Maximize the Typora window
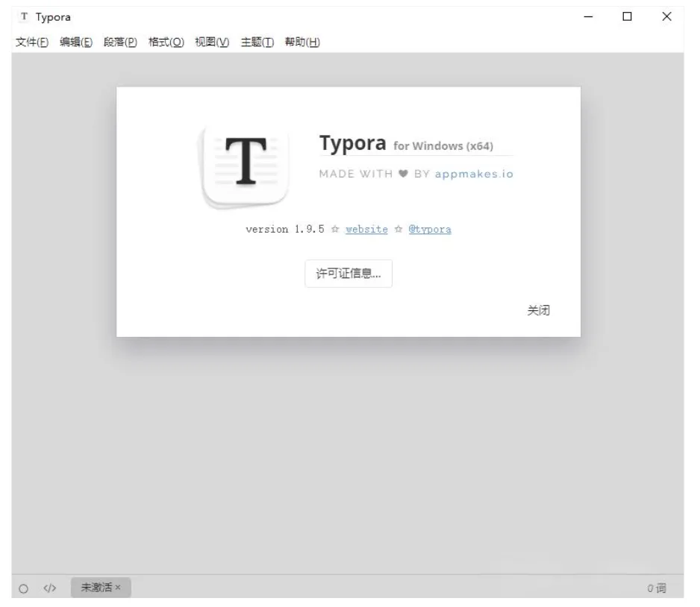700x607 pixels. coord(627,16)
